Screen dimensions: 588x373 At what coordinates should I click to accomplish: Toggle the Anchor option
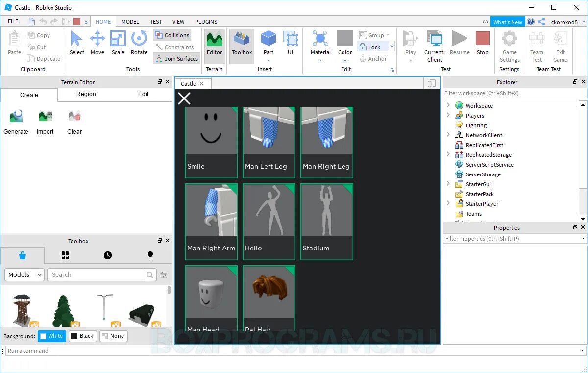tap(373, 59)
